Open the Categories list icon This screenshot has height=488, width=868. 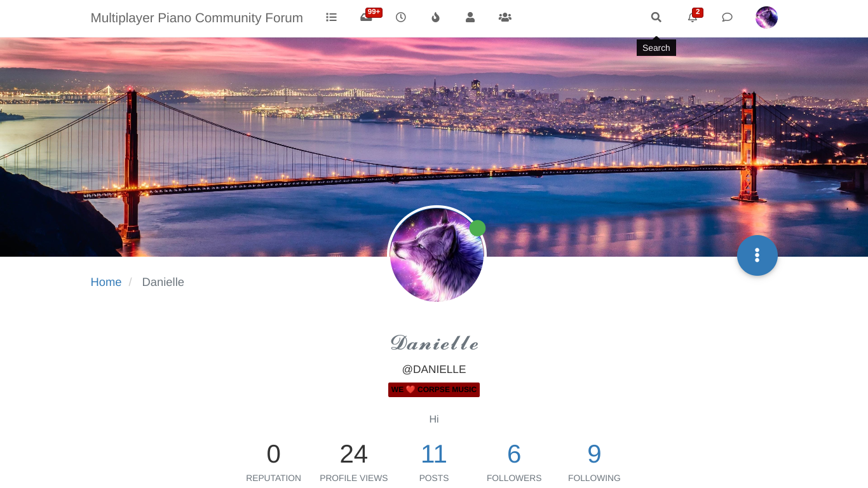click(x=331, y=18)
